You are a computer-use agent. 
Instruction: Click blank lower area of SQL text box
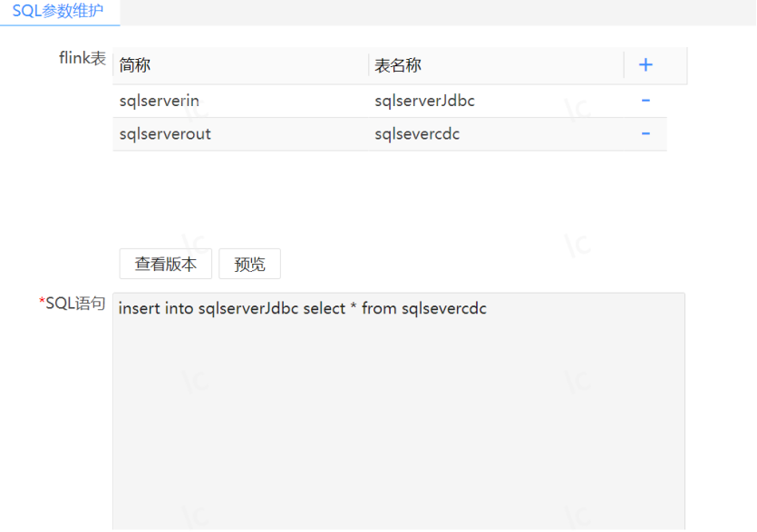point(399,434)
